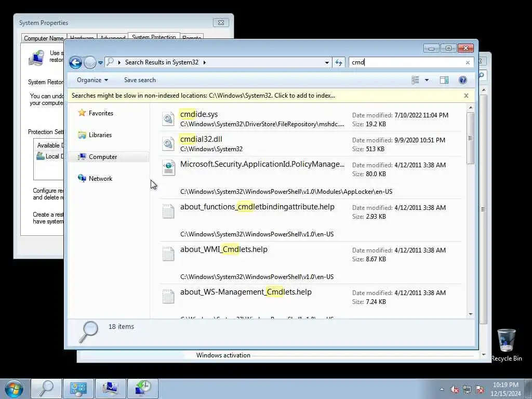Click the muted volume tray icon
The image size is (532, 399).
tap(455, 390)
